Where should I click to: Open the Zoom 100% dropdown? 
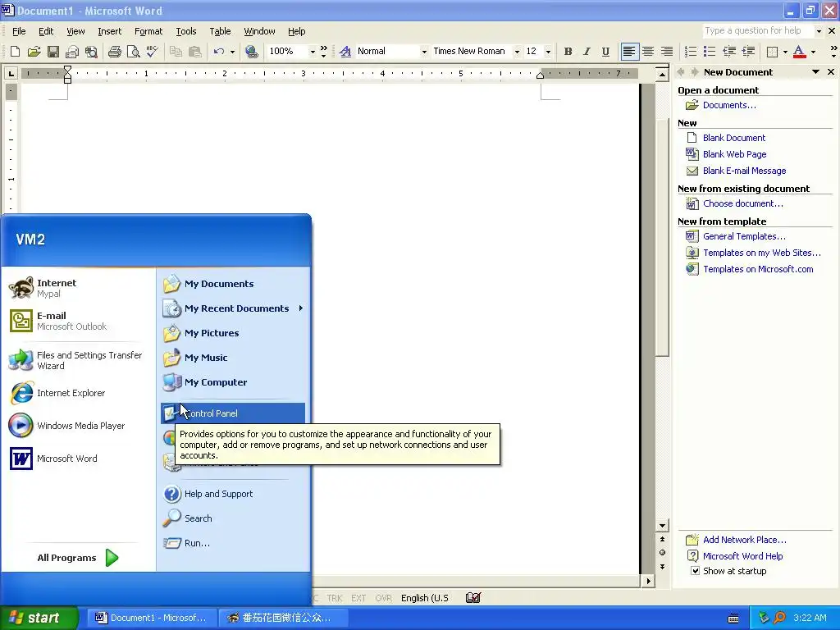tap(313, 52)
